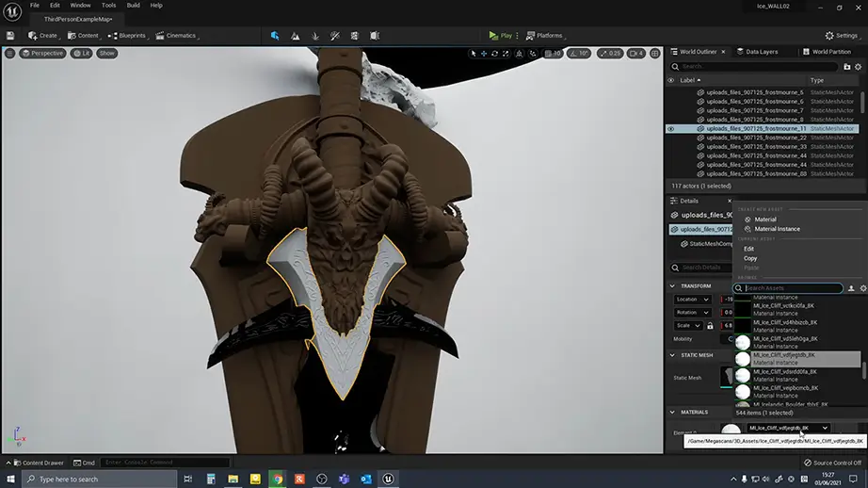Switch to the Data Layers tab
This screenshot has width=868, height=488.
click(760, 52)
